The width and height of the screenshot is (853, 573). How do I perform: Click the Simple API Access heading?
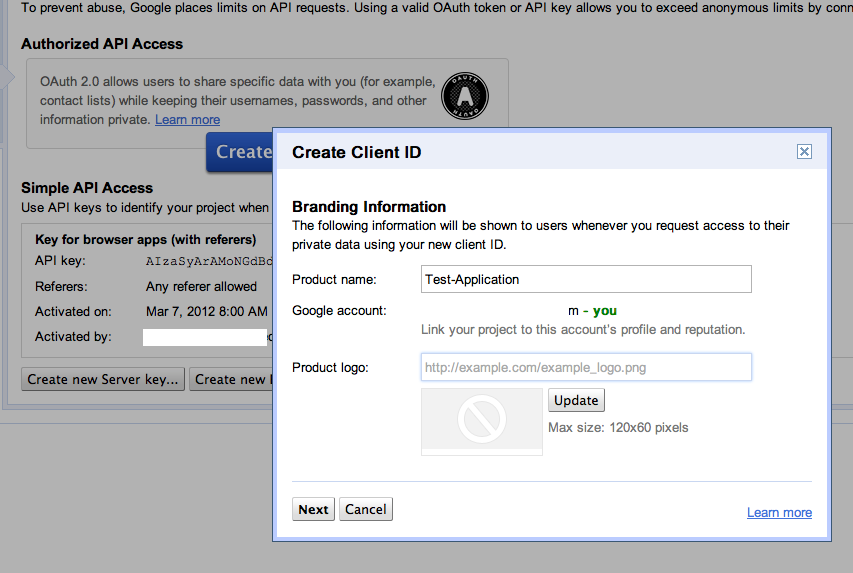point(87,188)
